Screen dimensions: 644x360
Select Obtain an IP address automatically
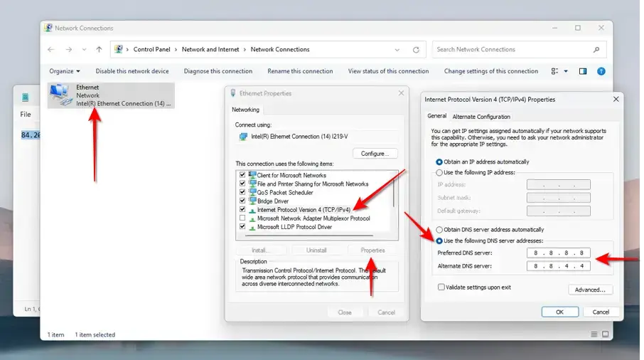(x=439, y=162)
